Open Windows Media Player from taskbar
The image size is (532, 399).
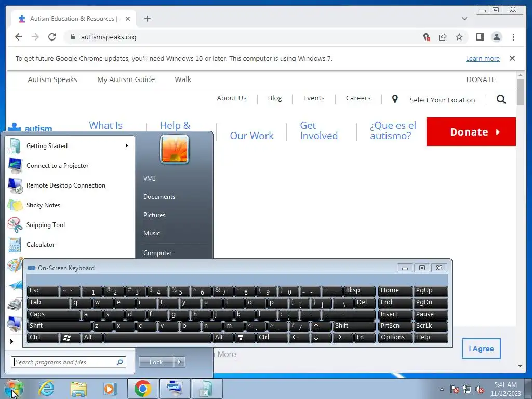(x=110, y=389)
